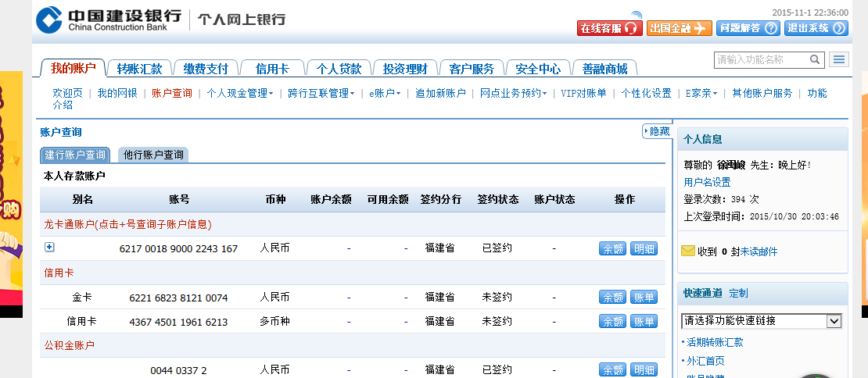
Task: Click the China Construction Bank logo
Action: point(109,20)
